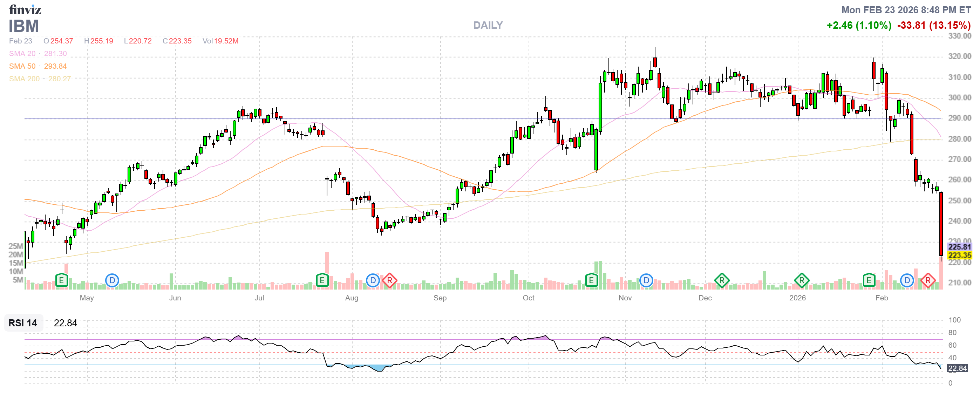This screenshot has width=980, height=394.
Task: Click the SMA 50 indicator label
Action: [x=22, y=66]
